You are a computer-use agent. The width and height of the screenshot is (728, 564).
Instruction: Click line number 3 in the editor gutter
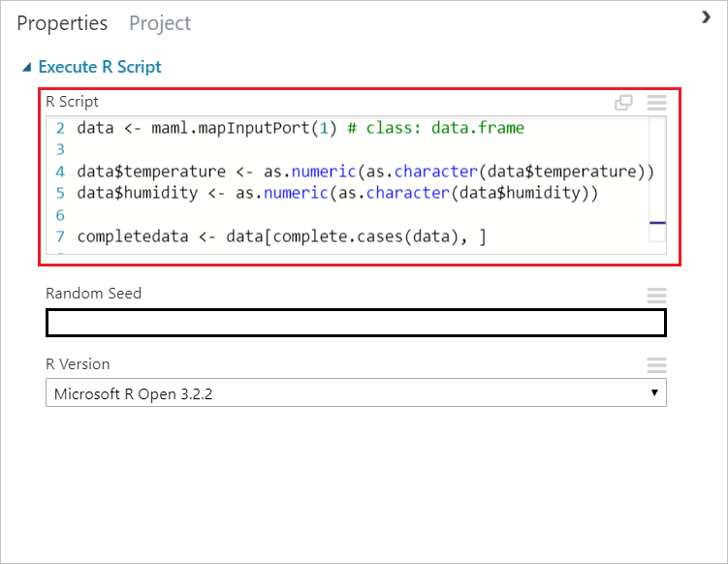60,150
